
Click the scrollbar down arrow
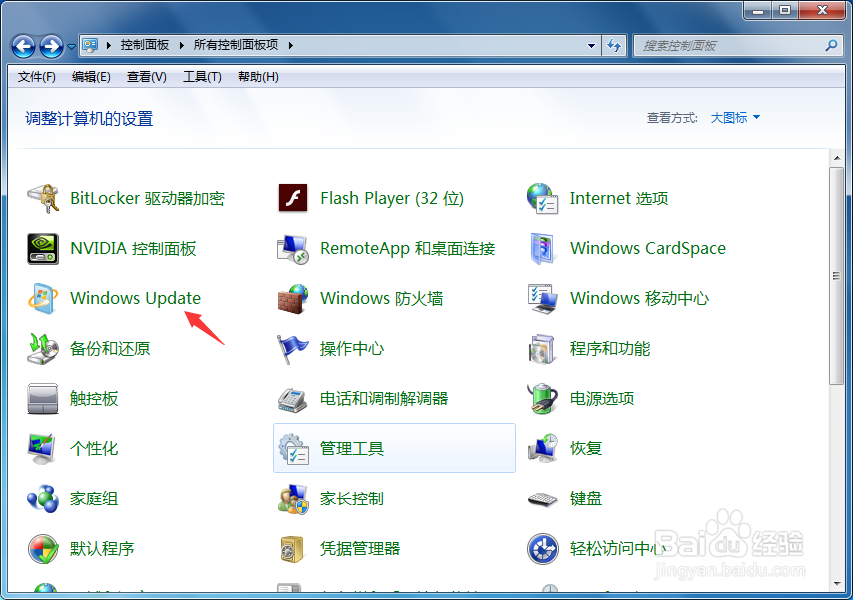pyautogui.click(x=837, y=584)
